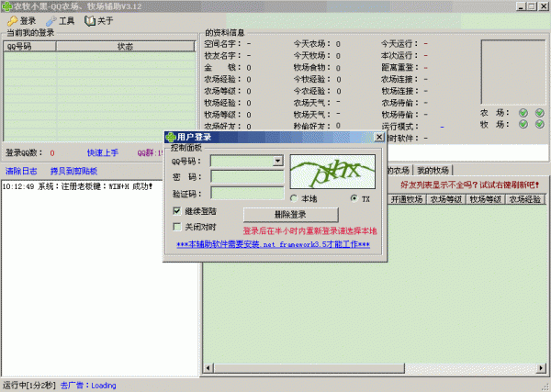Click the QQ号码 column header
551x392 pixels.
click(x=29, y=47)
